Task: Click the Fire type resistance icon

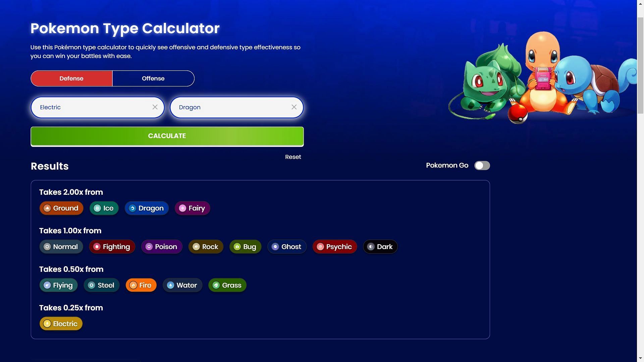Action: tap(133, 285)
